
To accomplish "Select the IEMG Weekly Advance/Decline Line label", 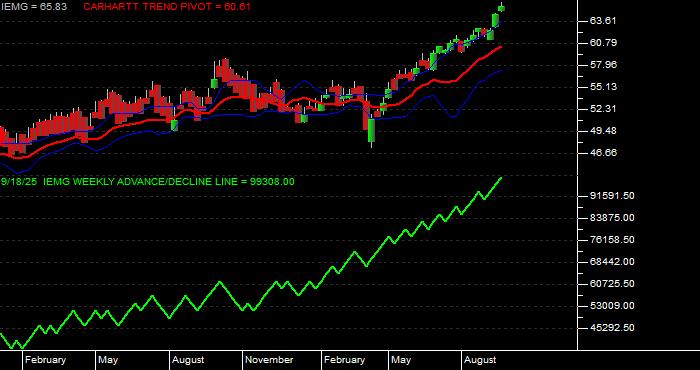I will 141,182.
